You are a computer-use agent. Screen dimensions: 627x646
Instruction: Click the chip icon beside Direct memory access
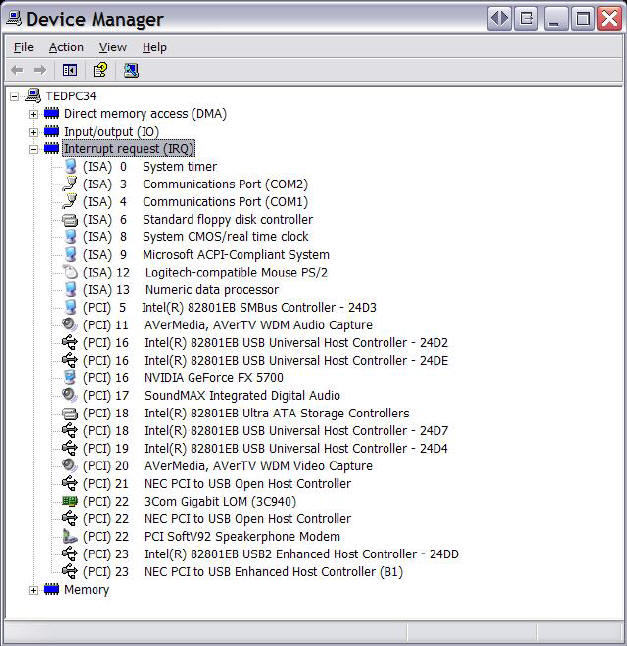click(x=51, y=113)
